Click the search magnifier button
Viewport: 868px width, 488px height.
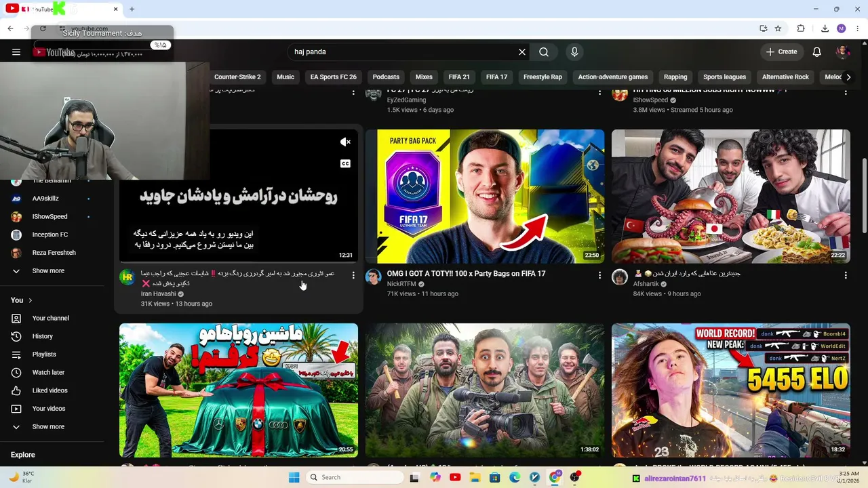[544, 52]
